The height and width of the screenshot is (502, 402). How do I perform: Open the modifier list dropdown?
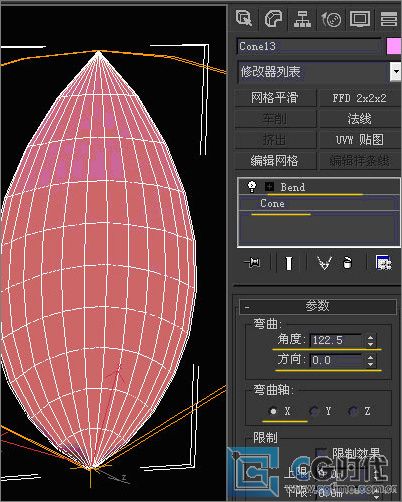[x=395, y=71]
